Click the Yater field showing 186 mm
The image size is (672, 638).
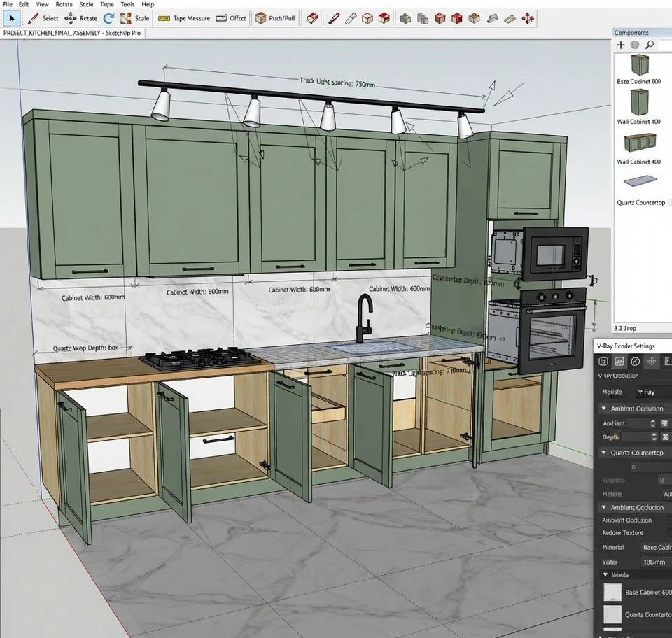656,562
